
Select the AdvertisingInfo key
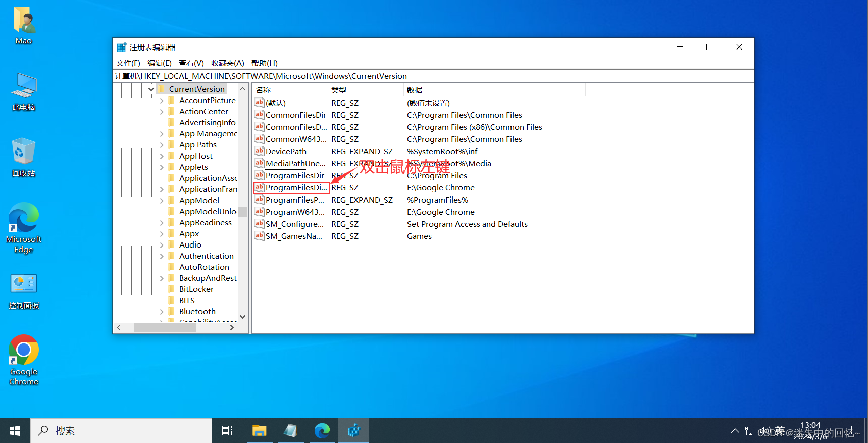point(207,122)
